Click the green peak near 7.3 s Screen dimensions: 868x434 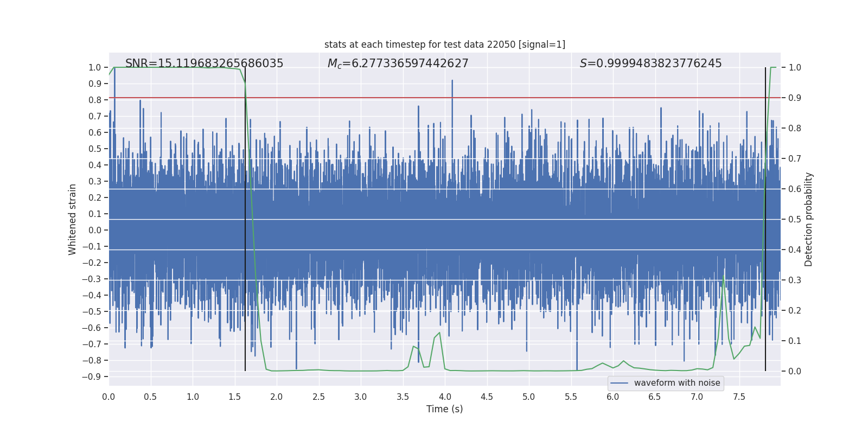(724, 277)
